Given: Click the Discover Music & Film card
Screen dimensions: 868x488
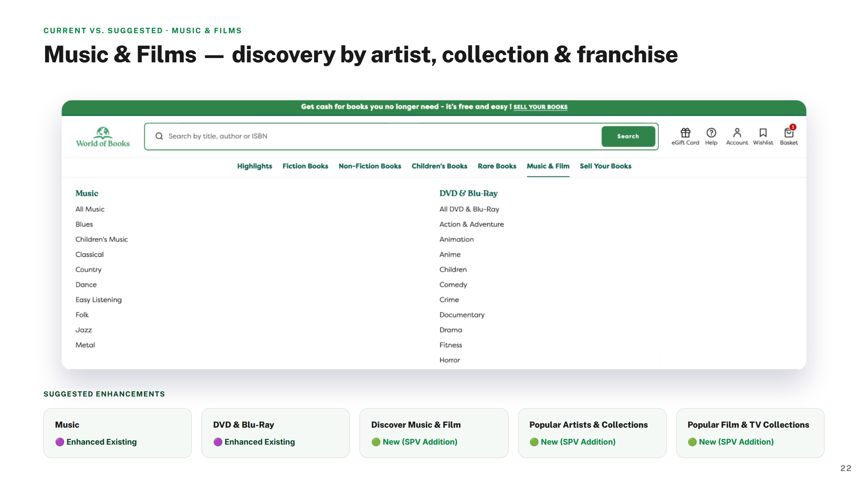Looking at the screenshot, I should pyautogui.click(x=434, y=433).
